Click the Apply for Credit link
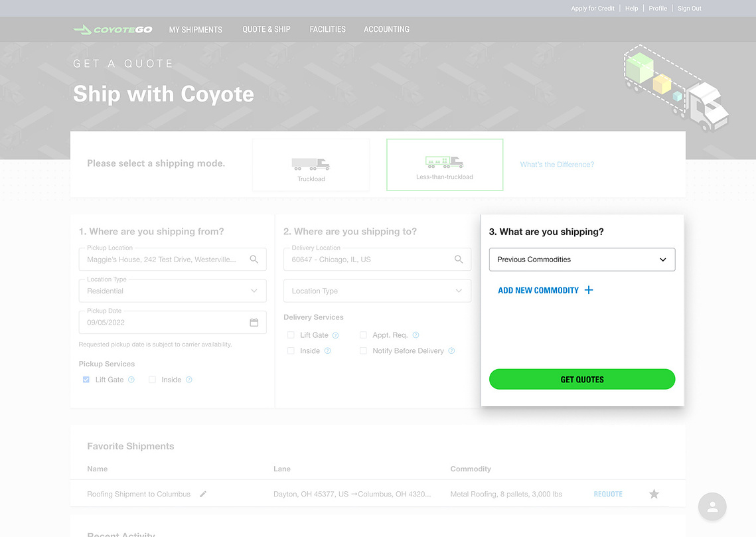The height and width of the screenshot is (537, 756). tap(593, 9)
